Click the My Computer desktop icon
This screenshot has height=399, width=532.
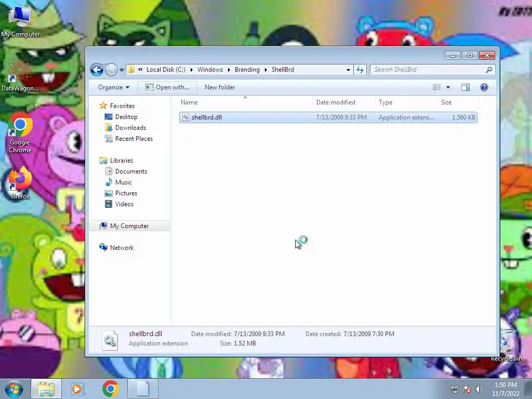click(20, 20)
